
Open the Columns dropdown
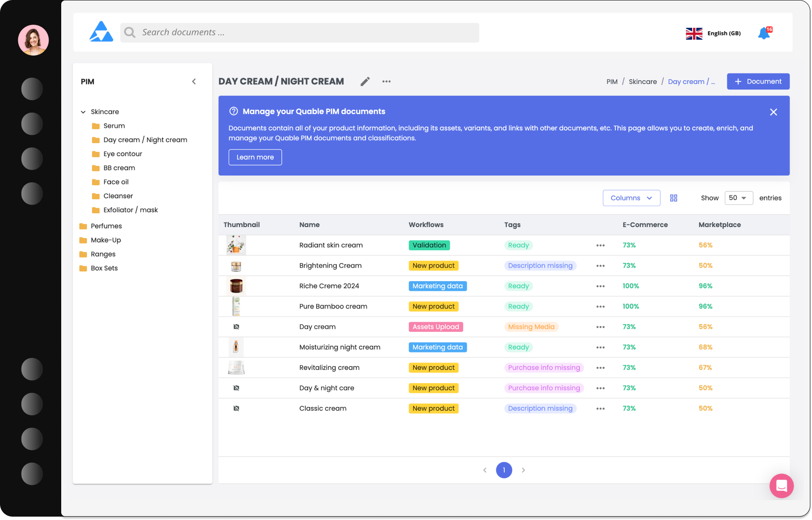(631, 198)
